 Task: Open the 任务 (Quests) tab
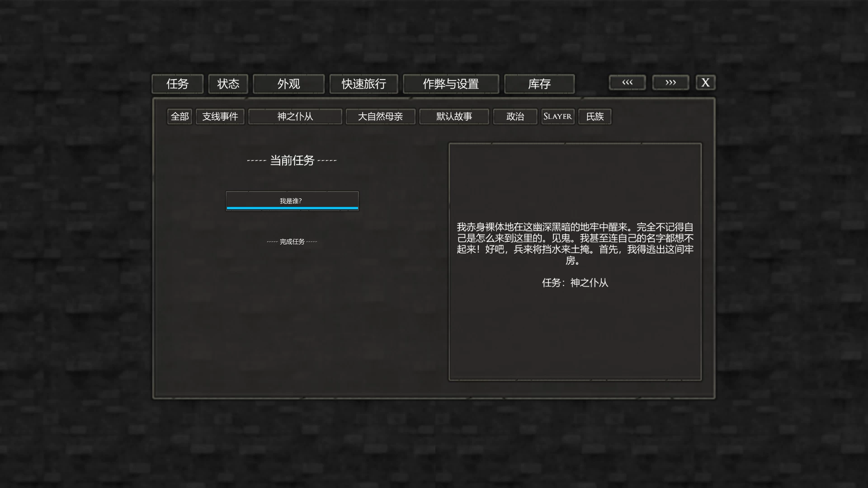(177, 84)
